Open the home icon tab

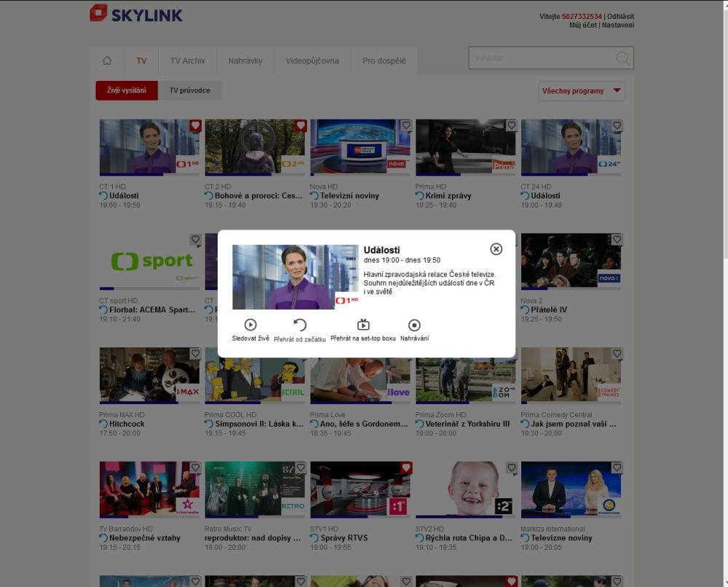pyautogui.click(x=107, y=60)
